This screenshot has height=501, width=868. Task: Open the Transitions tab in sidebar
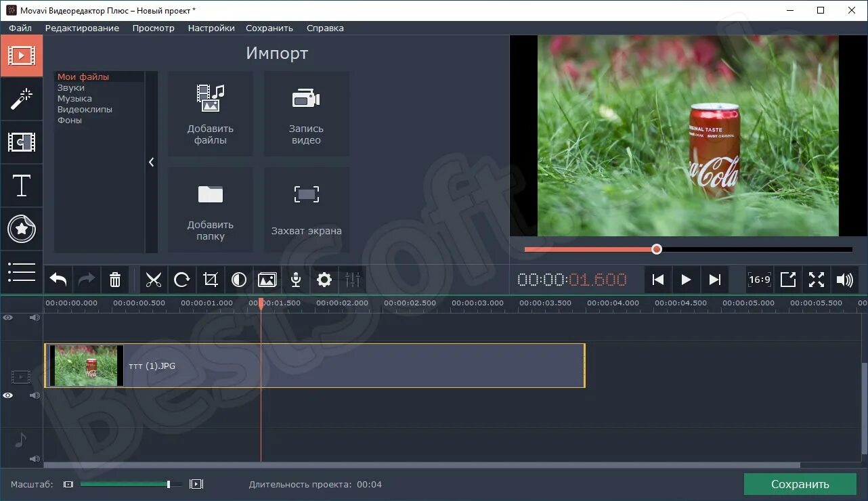(x=21, y=142)
